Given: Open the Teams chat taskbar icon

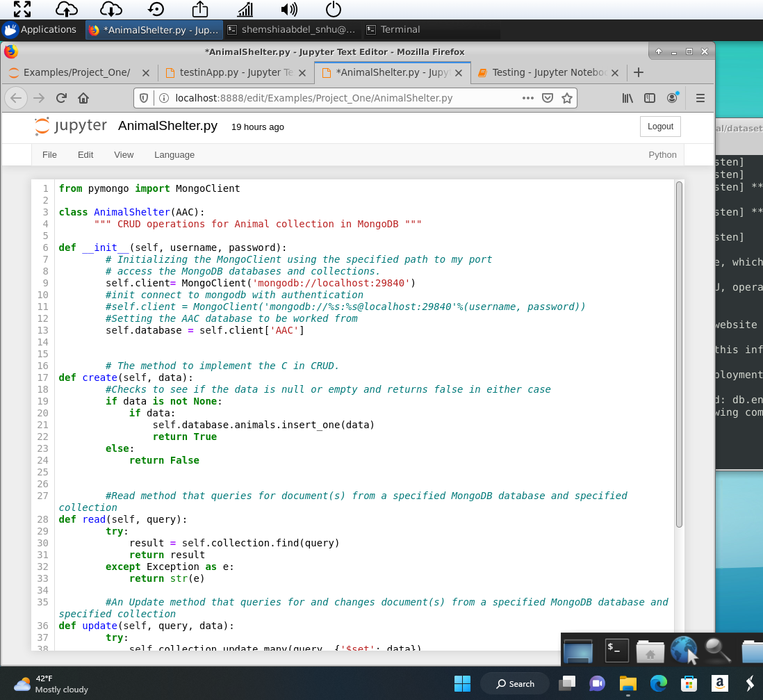Looking at the screenshot, I should coord(597,684).
